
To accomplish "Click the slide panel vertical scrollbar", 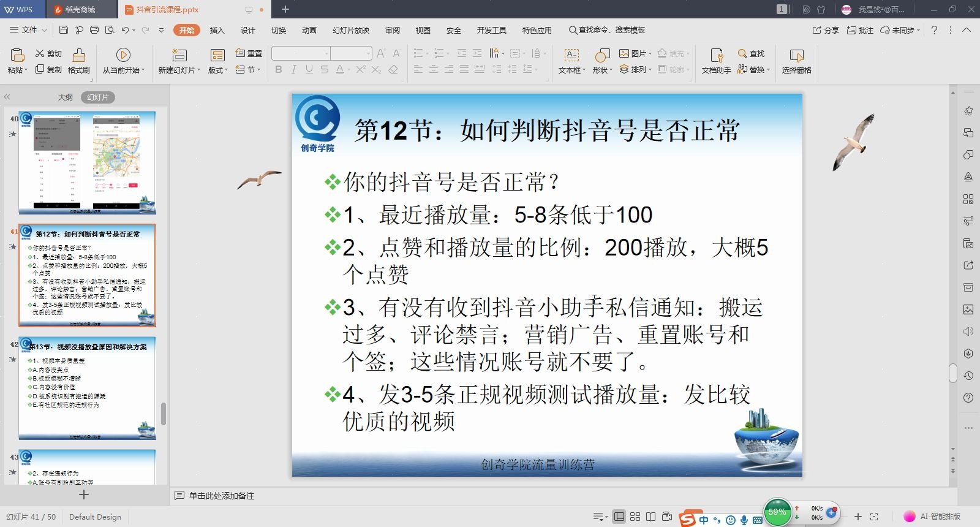I will (x=164, y=414).
